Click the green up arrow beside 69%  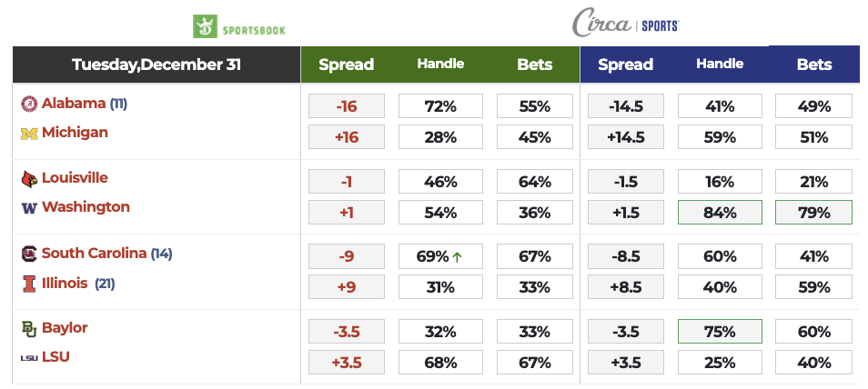point(457,257)
